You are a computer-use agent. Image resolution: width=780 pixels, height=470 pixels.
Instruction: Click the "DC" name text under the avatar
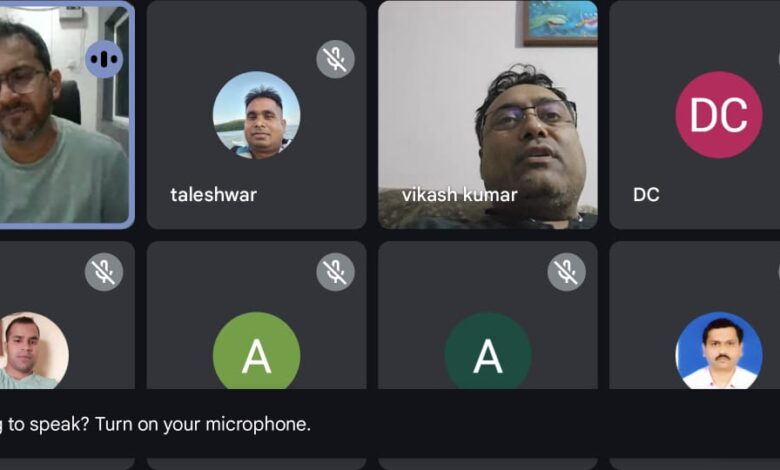(646, 194)
